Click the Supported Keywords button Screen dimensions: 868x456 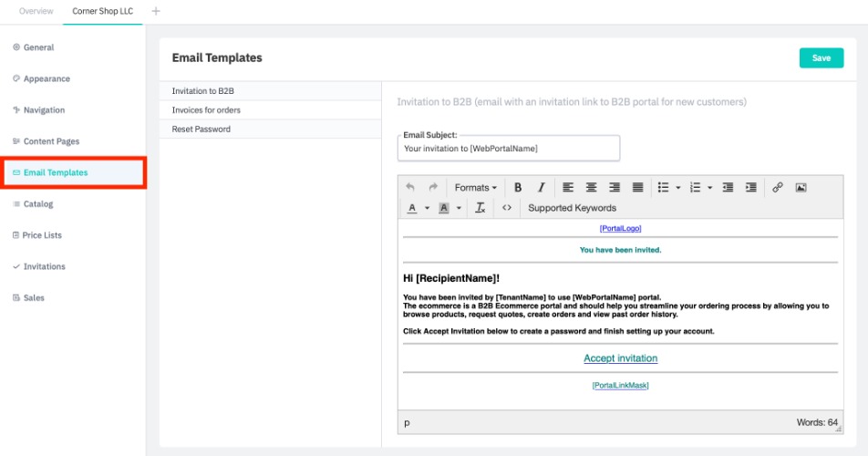pos(572,208)
